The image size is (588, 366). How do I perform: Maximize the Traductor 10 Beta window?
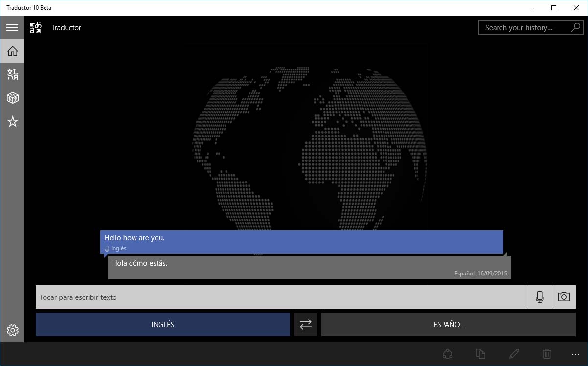point(554,8)
